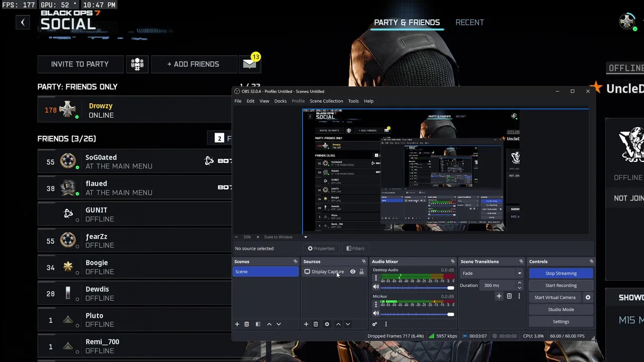This screenshot has width=644, height=362.
Task: Remove selected scene with trash icon
Action: [247, 324]
